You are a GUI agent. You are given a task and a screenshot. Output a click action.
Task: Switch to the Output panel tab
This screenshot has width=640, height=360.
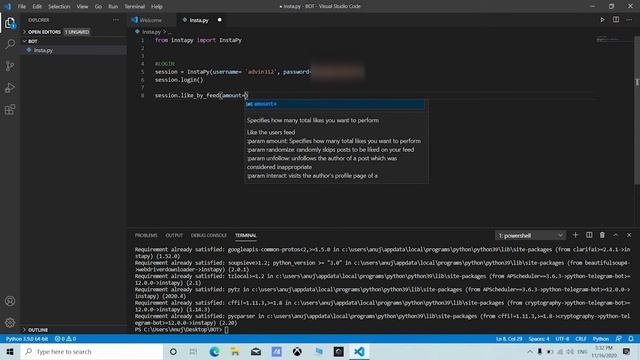click(x=174, y=236)
